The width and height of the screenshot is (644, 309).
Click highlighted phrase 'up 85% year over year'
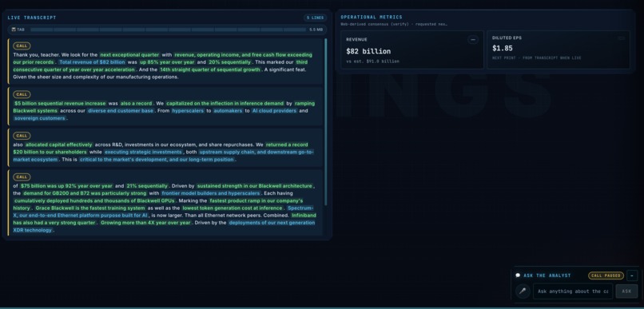pos(167,62)
